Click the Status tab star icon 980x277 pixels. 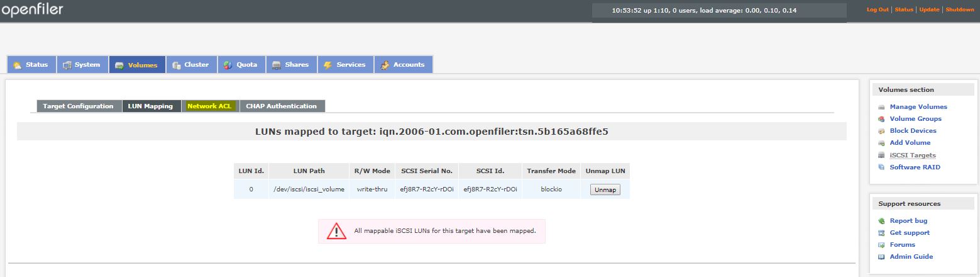pyautogui.click(x=17, y=65)
